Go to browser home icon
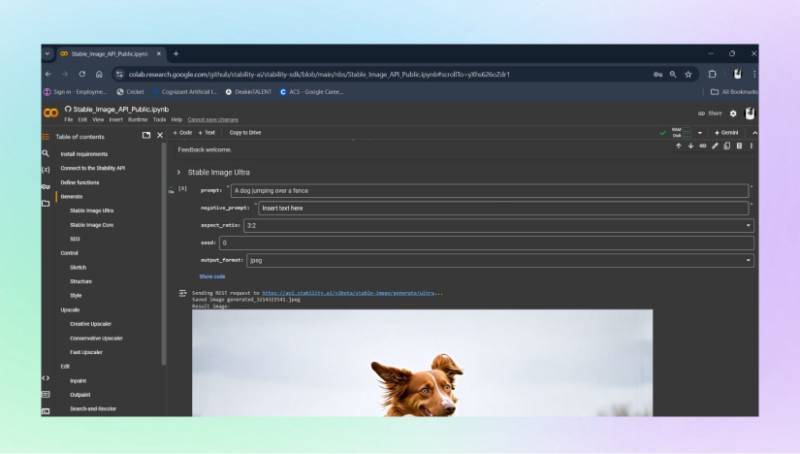The image size is (800, 454). pyautogui.click(x=99, y=74)
